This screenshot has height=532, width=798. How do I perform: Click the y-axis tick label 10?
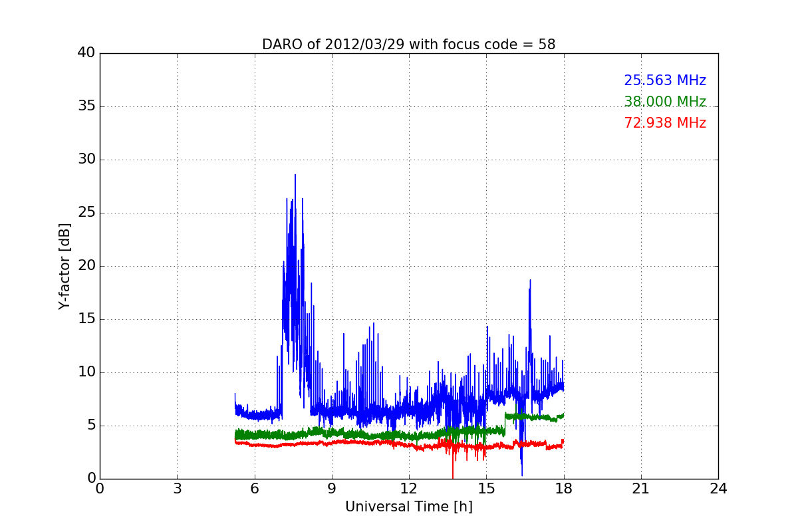point(86,372)
